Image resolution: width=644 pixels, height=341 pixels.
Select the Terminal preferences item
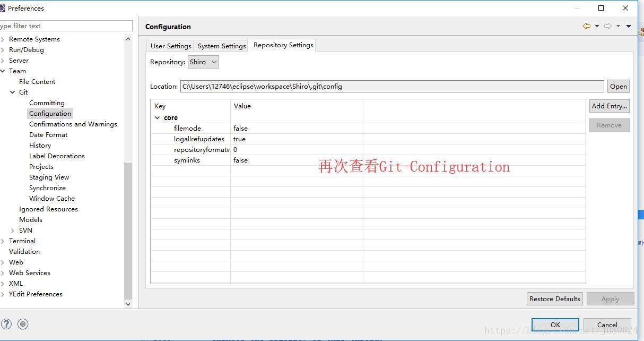click(x=22, y=241)
